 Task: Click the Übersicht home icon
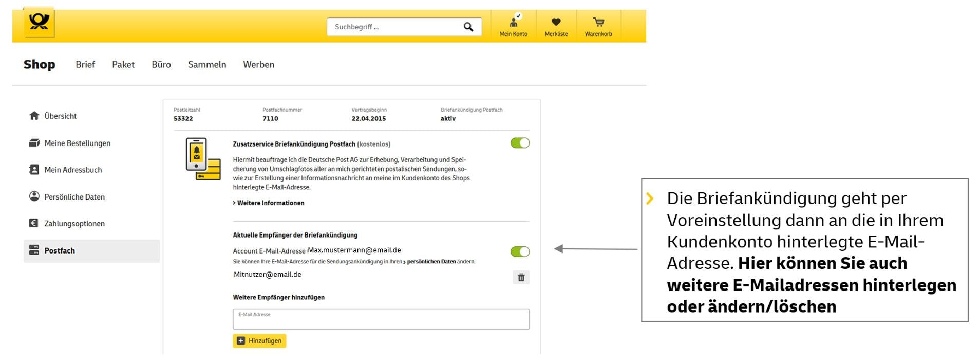coord(34,116)
